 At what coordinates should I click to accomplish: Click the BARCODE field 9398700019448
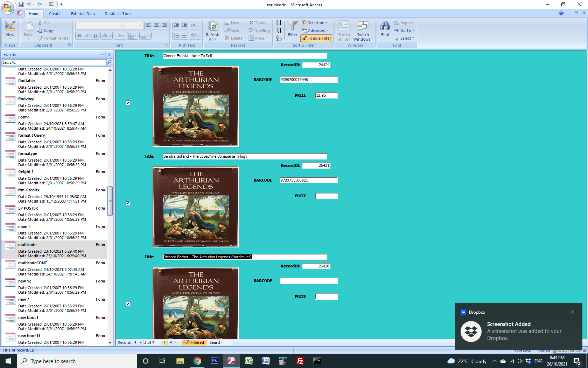coord(309,80)
